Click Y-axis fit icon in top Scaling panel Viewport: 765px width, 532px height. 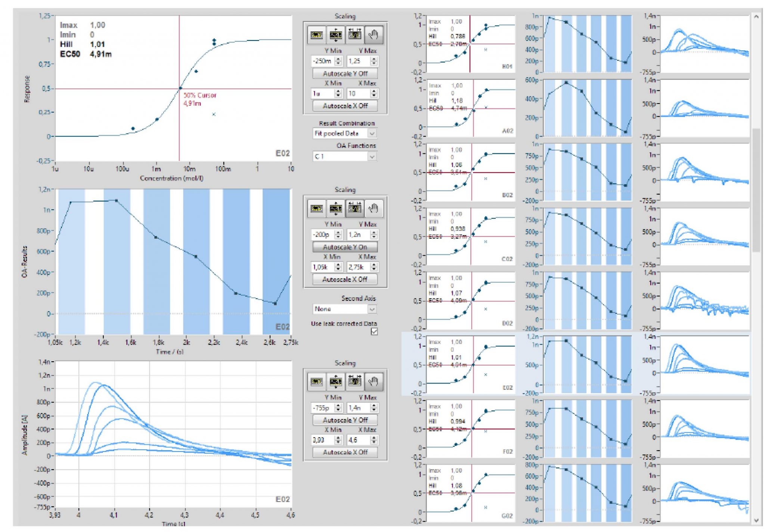(x=335, y=35)
